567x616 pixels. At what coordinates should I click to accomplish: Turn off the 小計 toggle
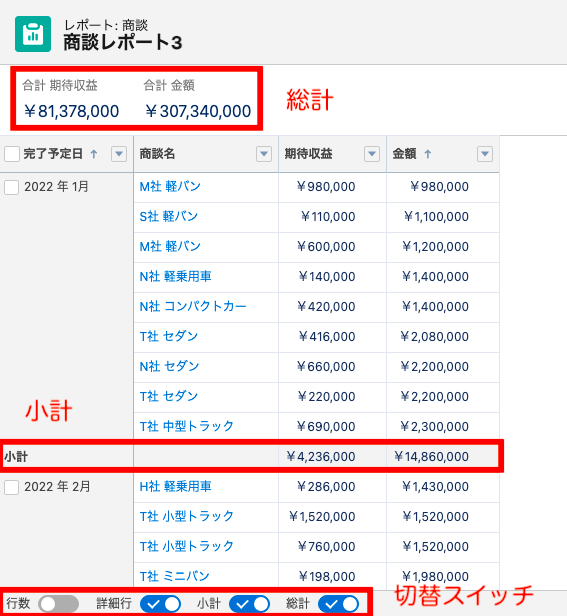249,604
